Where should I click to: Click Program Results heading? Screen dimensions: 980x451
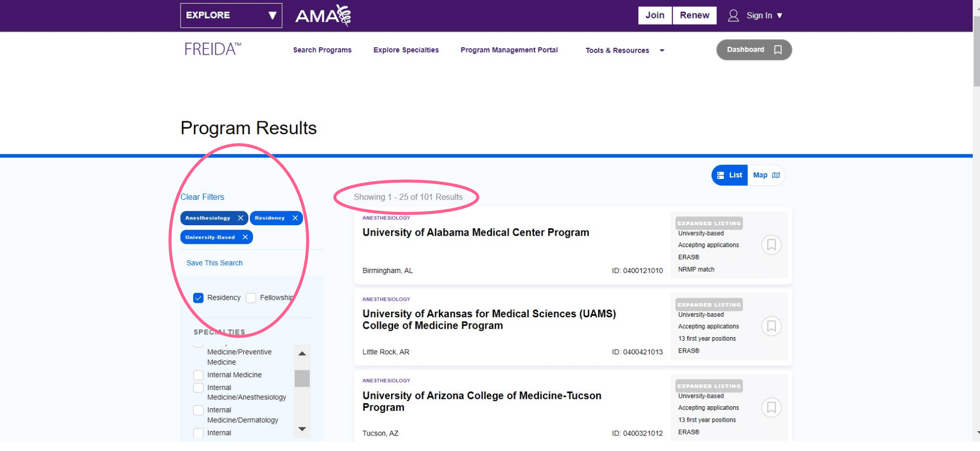pos(249,128)
